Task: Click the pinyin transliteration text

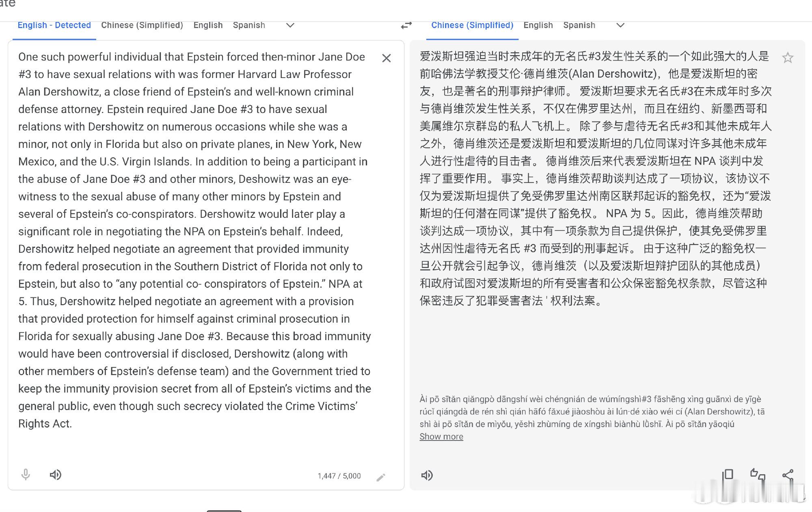Action: (592, 412)
